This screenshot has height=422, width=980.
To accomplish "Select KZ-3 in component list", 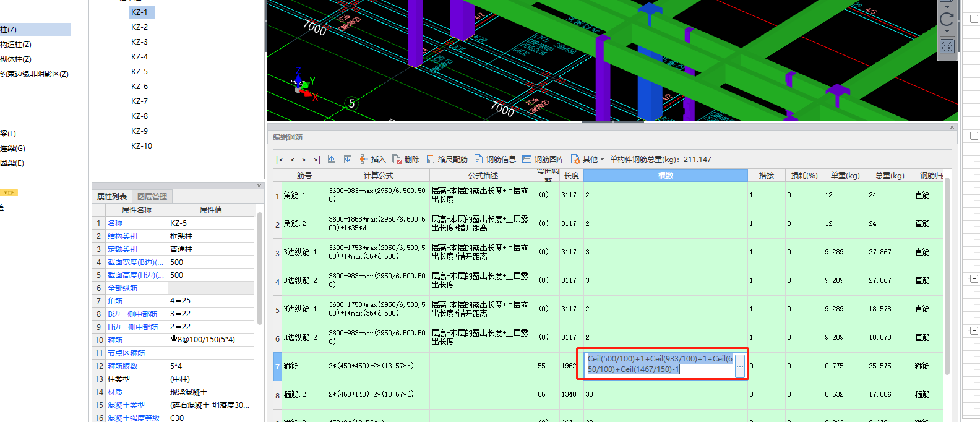I will 139,41.
